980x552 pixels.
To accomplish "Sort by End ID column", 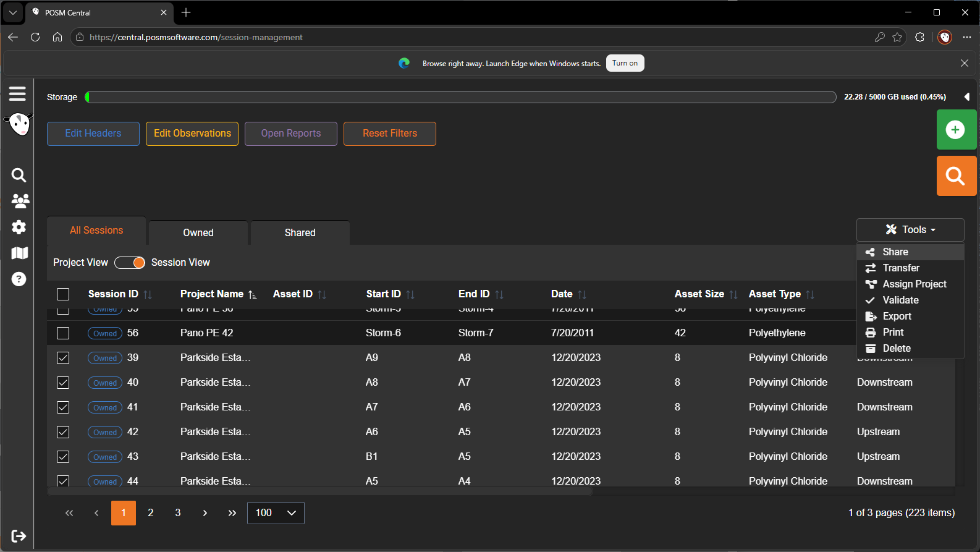I will pos(499,295).
